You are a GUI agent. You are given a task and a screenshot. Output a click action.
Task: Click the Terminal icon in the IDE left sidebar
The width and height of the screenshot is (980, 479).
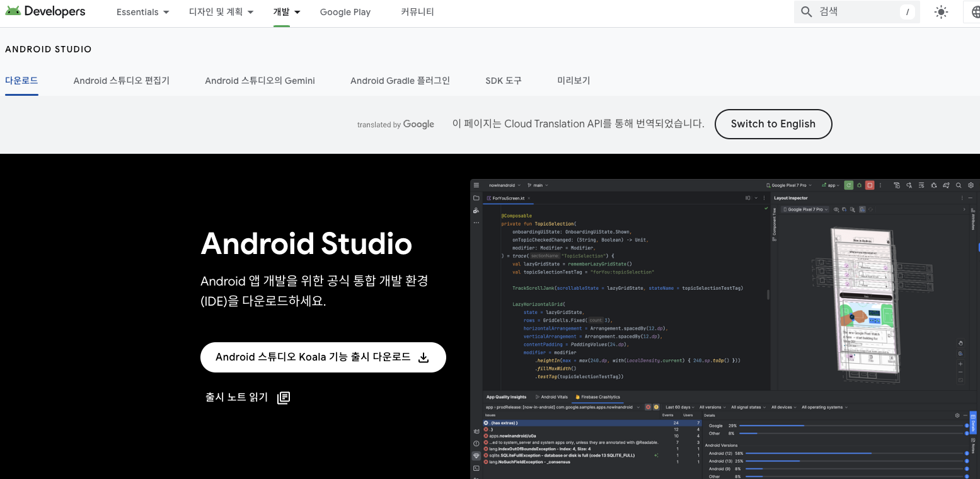tap(476, 468)
